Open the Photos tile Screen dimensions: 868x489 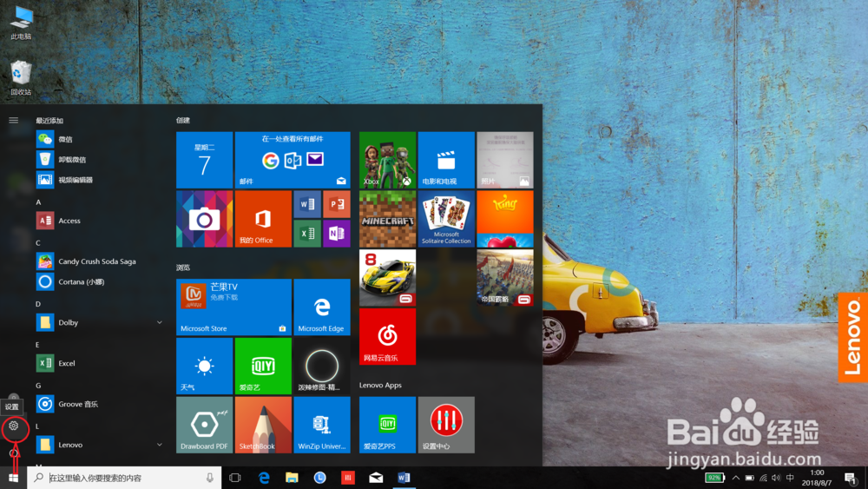(x=505, y=160)
